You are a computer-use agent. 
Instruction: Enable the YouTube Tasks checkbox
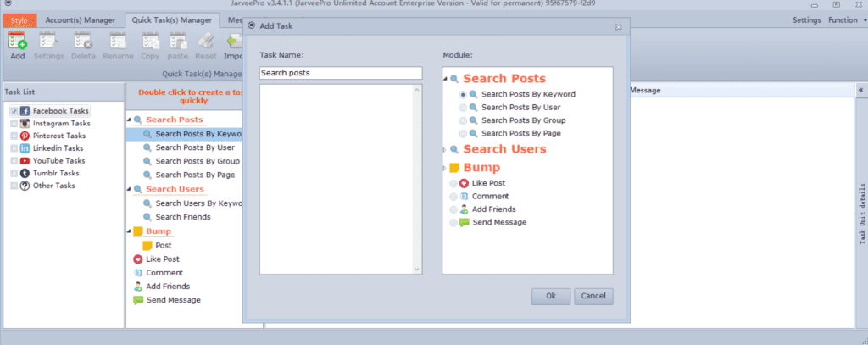click(14, 160)
